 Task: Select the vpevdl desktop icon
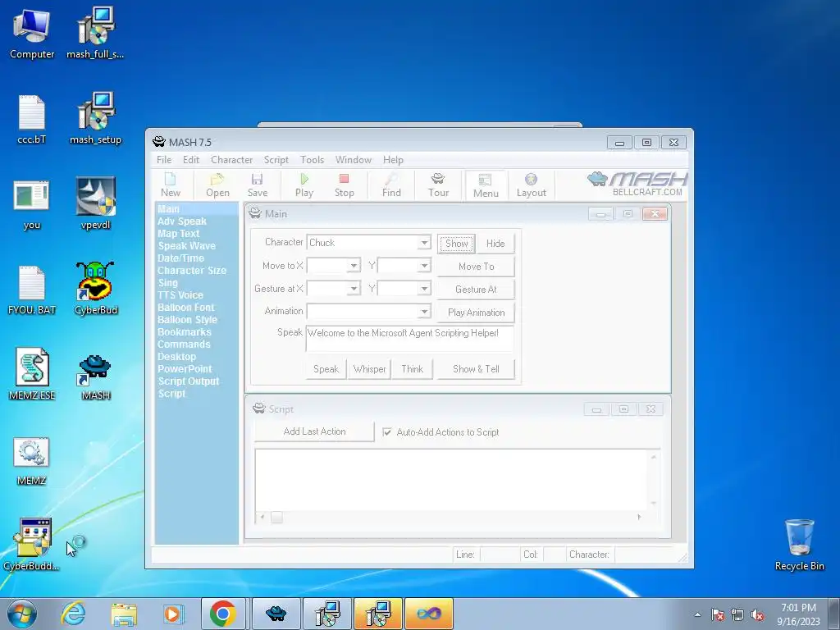tap(95, 203)
